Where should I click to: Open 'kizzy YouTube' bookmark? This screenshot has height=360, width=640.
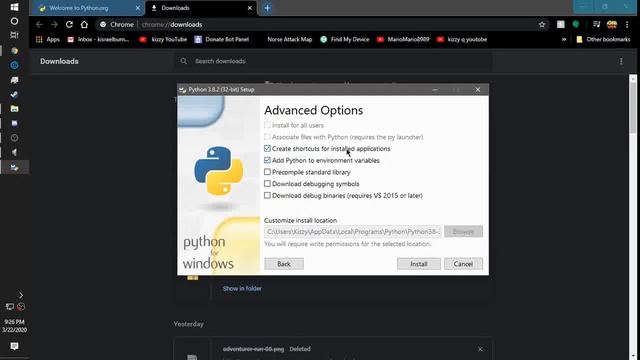point(163,40)
